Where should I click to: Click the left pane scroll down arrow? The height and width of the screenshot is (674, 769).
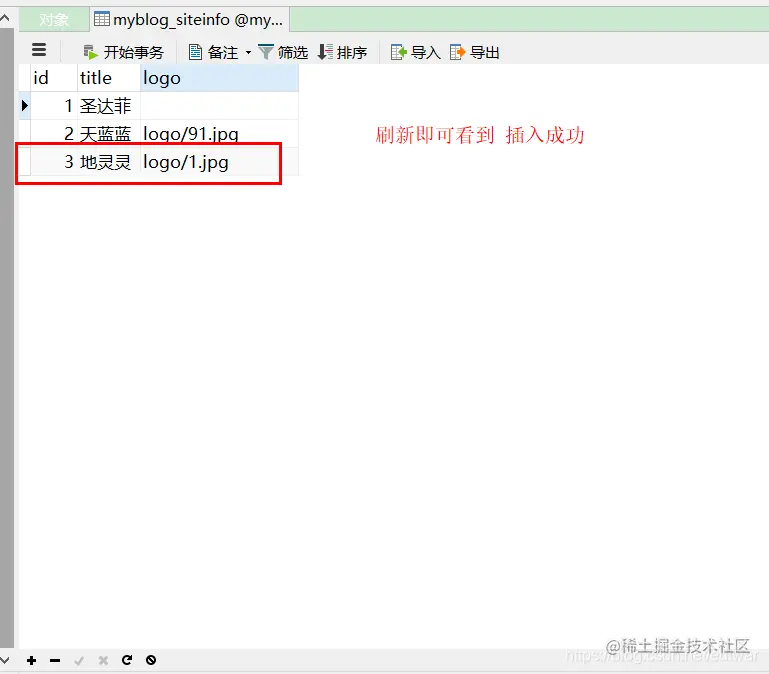coord(5,660)
